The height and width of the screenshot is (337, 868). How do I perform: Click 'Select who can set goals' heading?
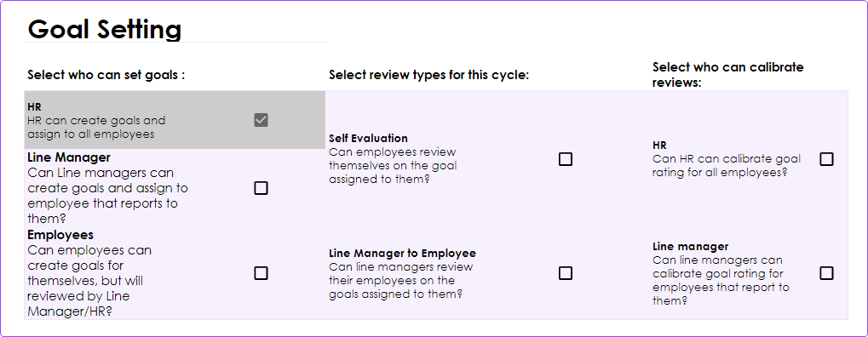pos(106,75)
